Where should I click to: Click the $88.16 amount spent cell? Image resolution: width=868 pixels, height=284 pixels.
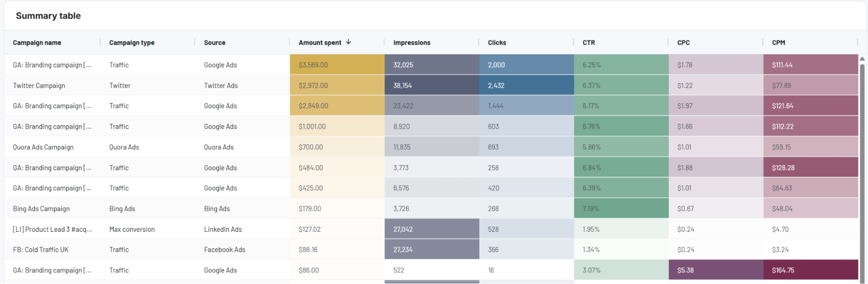(337, 250)
